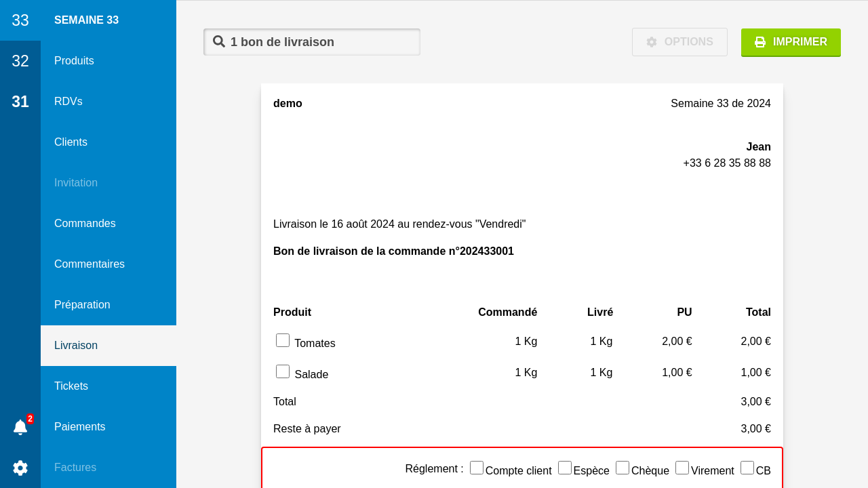Click the magnifier search icon
The image size is (868, 488).
point(219,41)
